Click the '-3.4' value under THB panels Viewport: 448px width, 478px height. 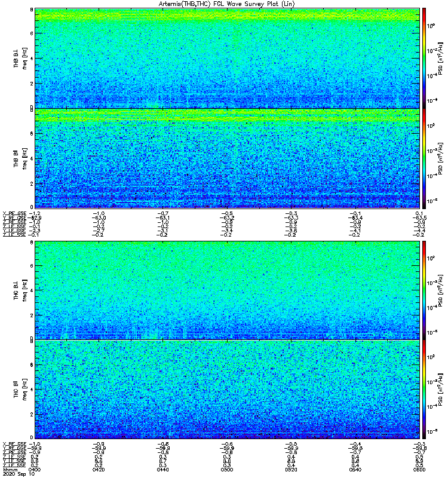coord(227,231)
